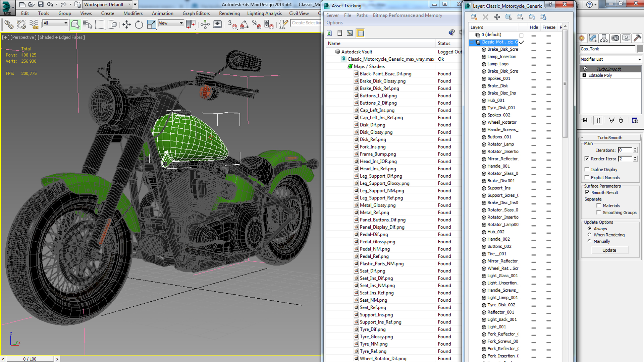
Task: Open the Graph Editors menu
Action: click(x=196, y=13)
